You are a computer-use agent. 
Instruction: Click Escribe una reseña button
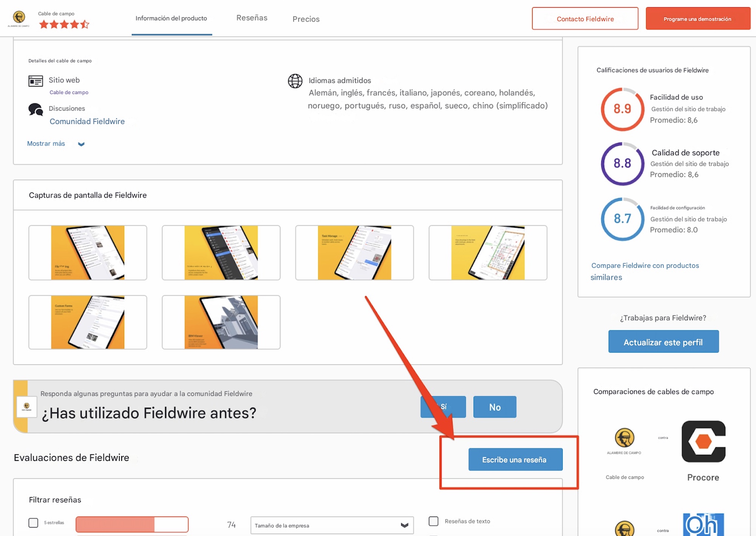[515, 459]
